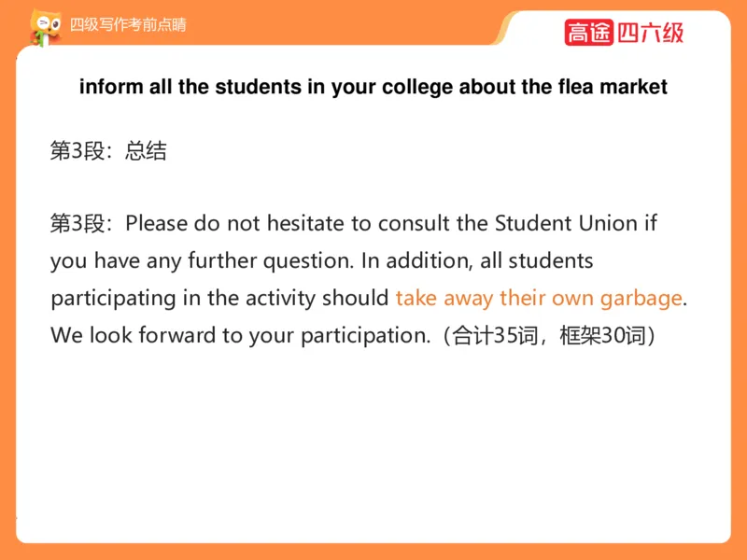Click the red 高途 logo
Image resolution: width=747 pixels, height=560 pixels.
(588, 33)
